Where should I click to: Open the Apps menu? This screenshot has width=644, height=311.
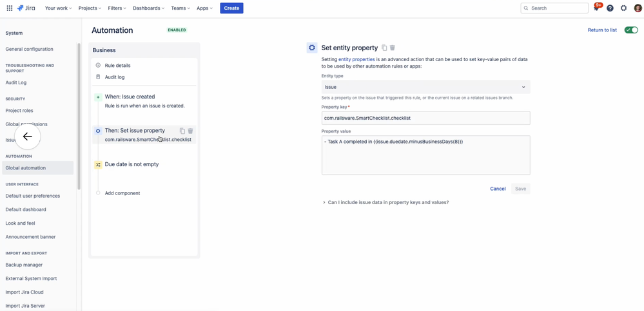coord(204,8)
